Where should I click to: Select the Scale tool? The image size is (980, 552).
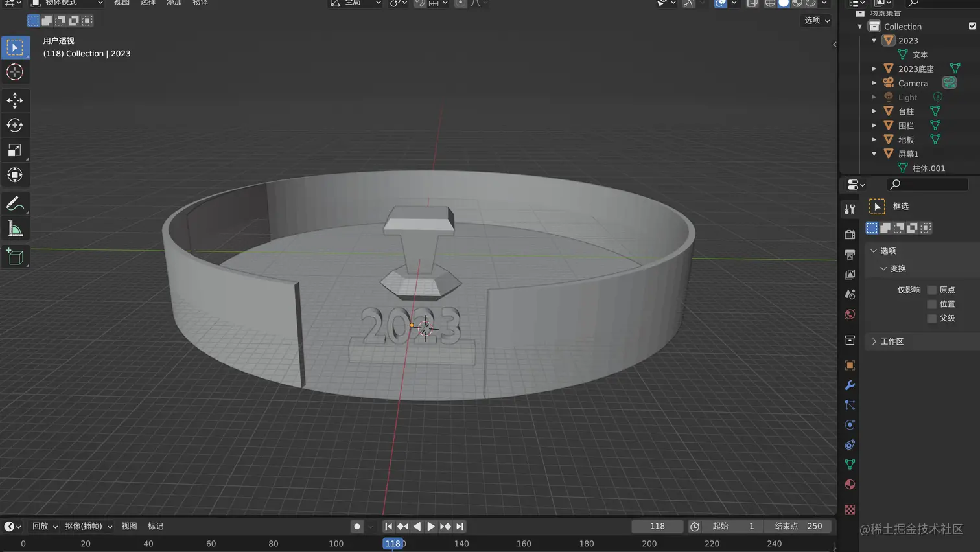coord(15,150)
